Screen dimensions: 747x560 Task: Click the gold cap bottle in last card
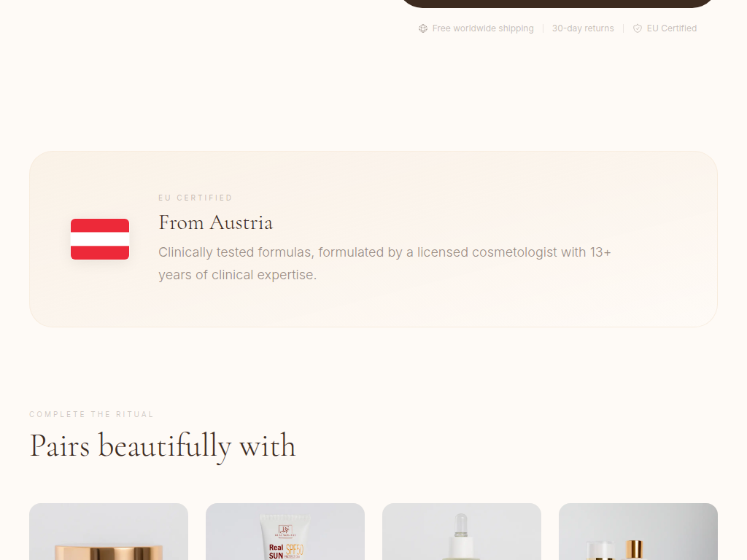(x=634, y=550)
